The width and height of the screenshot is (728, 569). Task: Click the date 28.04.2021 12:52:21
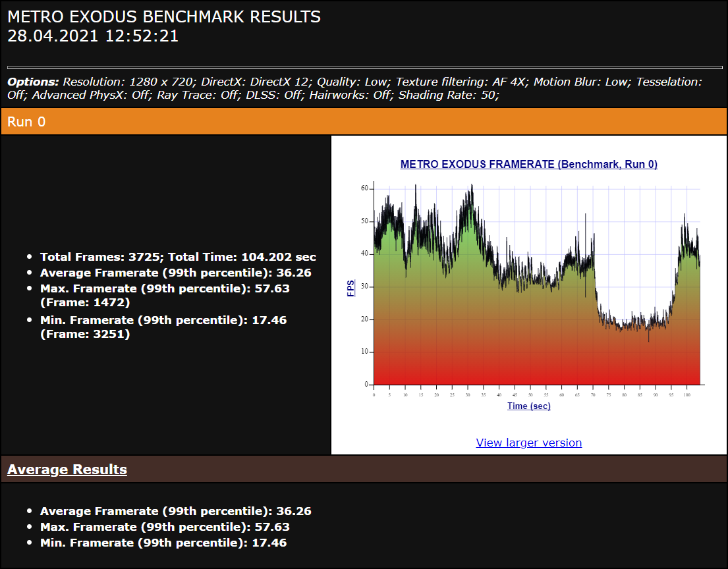[93, 36]
